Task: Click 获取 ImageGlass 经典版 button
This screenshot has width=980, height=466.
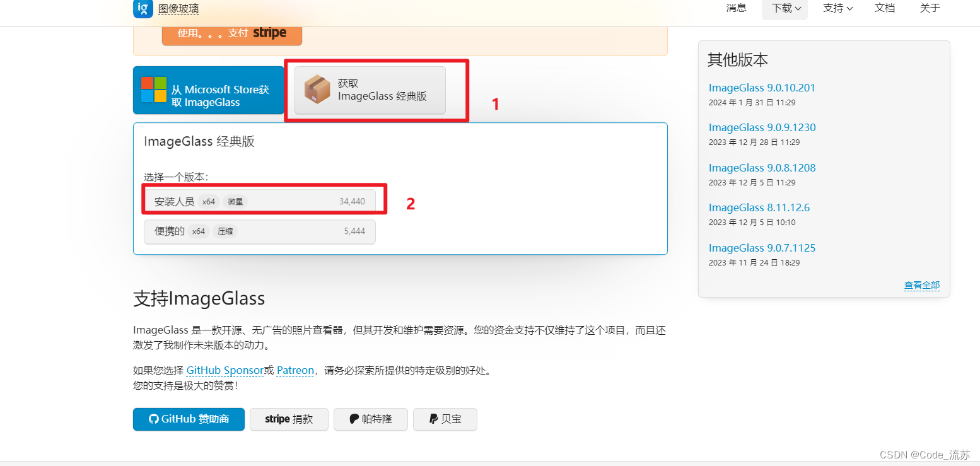Action: [x=370, y=90]
